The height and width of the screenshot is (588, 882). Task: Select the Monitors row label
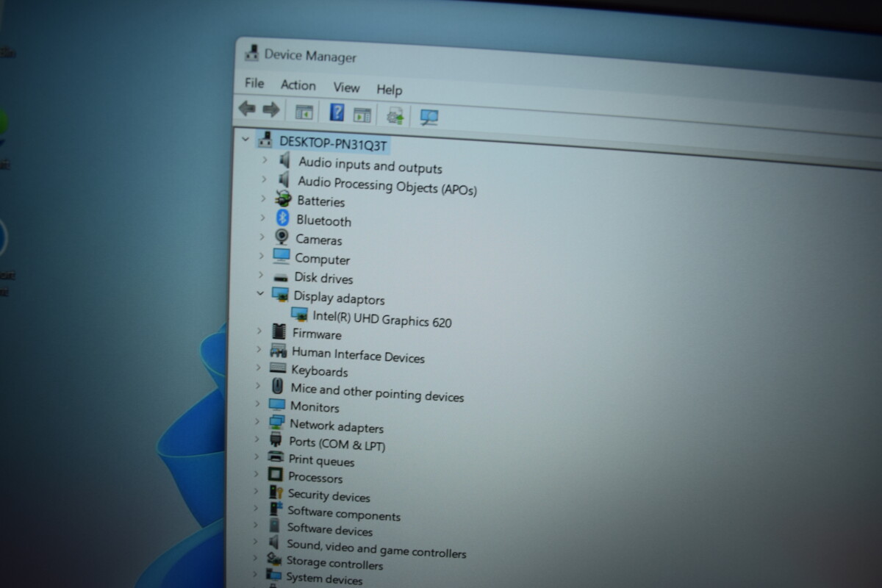(x=315, y=406)
